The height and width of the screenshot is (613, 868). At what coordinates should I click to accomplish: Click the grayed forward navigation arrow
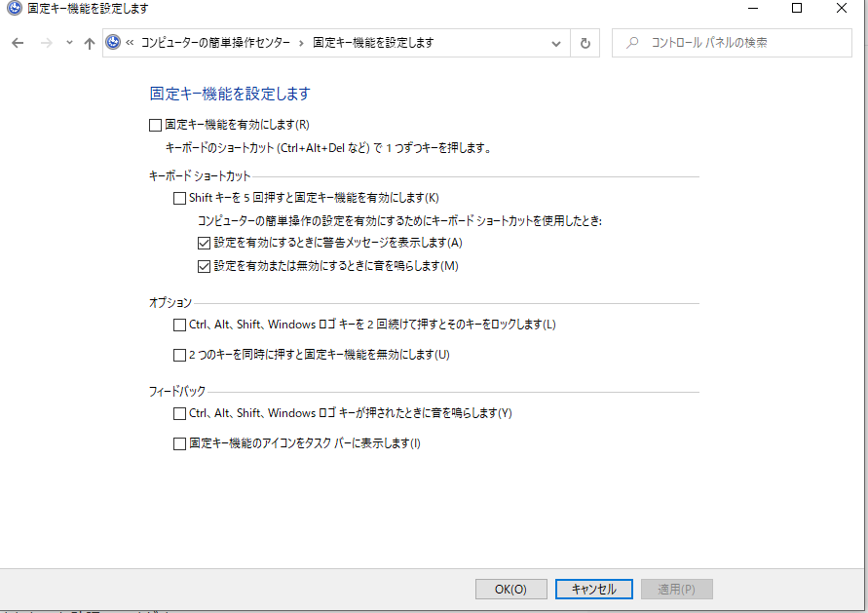coord(46,43)
